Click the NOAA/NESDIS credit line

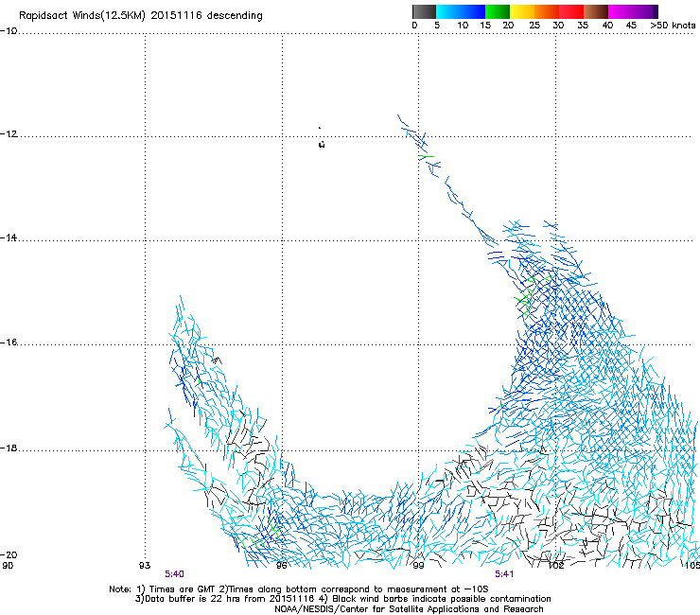pos(409,609)
